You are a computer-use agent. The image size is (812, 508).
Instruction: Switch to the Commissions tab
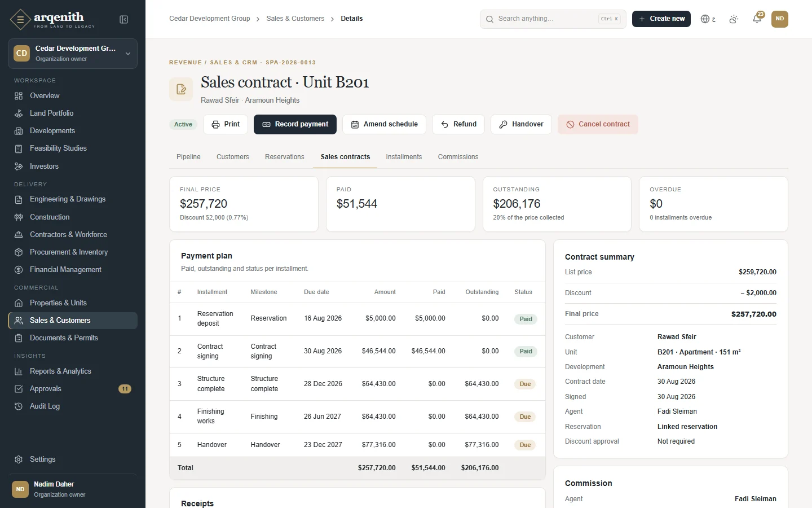pos(458,157)
